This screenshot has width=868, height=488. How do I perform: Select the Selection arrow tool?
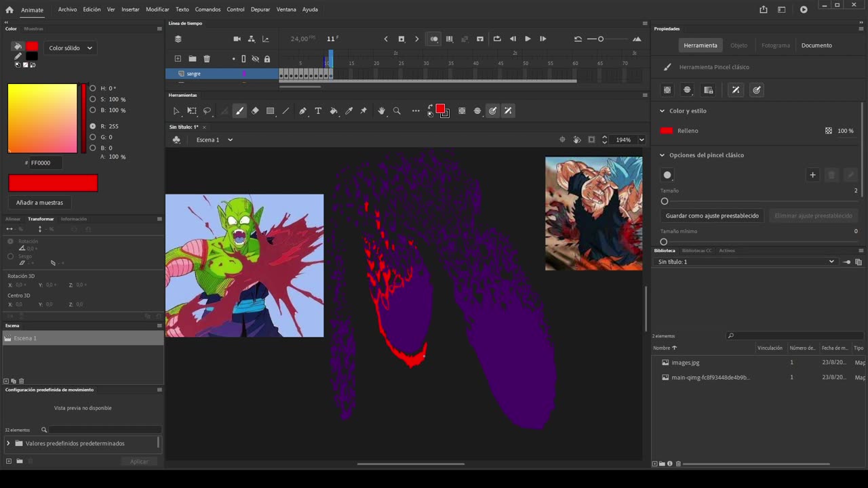[176, 110]
